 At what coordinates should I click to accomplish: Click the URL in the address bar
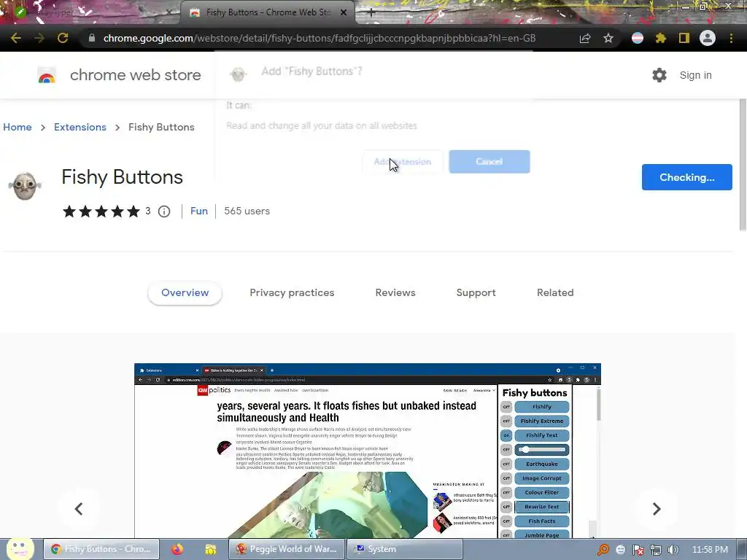[x=320, y=38]
